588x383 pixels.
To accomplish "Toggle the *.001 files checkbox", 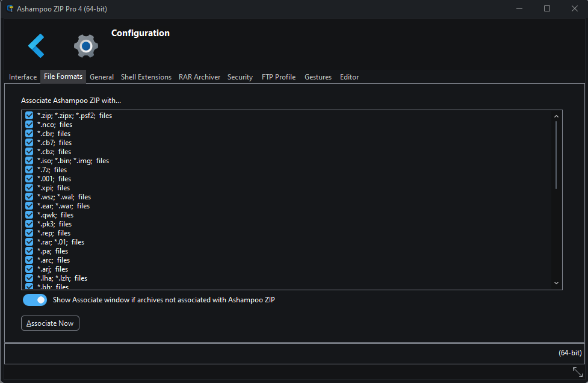I will tap(29, 179).
